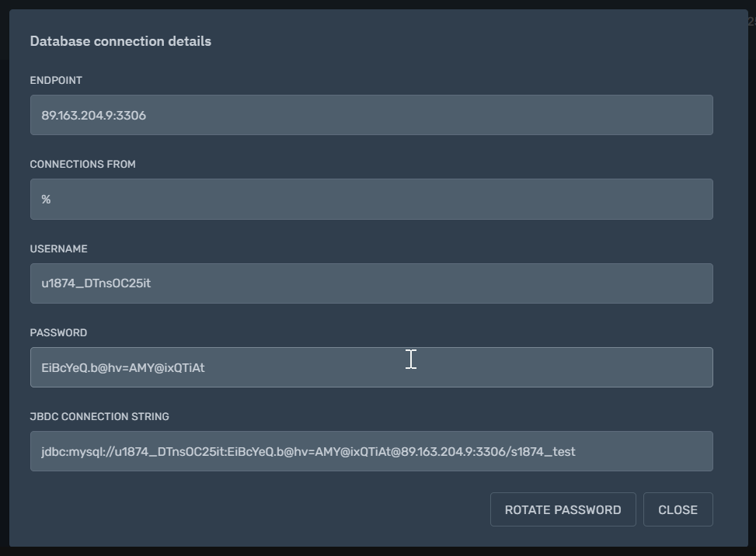The width and height of the screenshot is (756, 556).
Task: Click the USERNAME label text
Action: click(x=58, y=248)
